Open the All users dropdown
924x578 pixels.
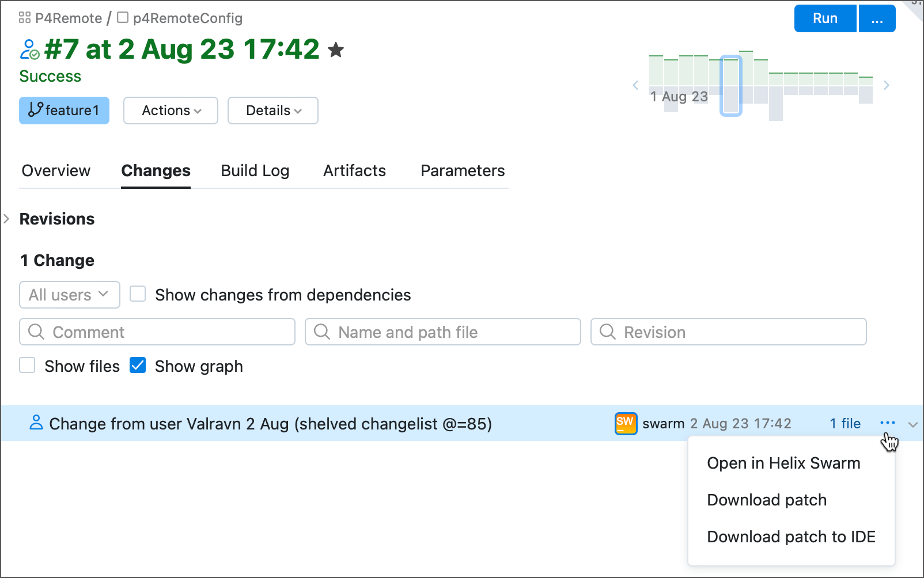pyautogui.click(x=69, y=295)
